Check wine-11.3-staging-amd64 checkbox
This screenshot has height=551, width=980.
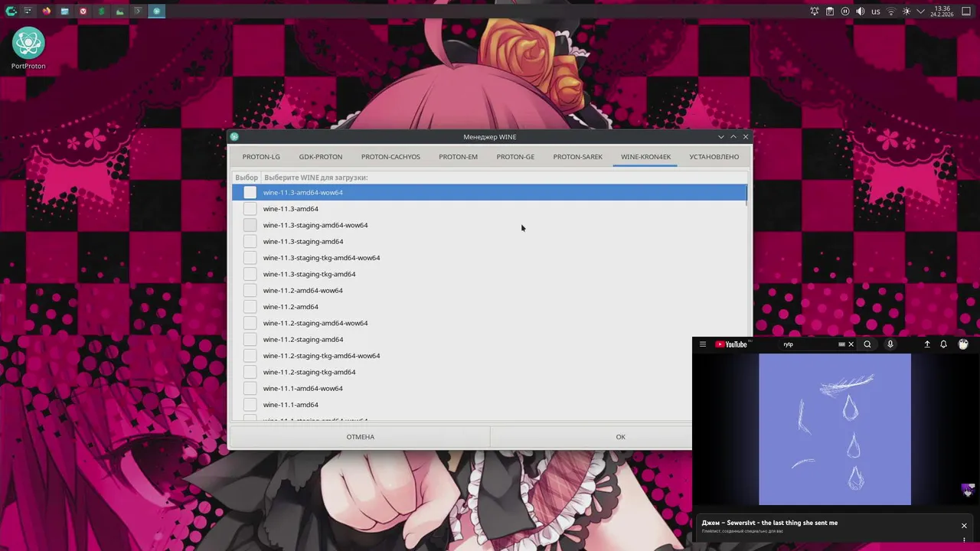pyautogui.click(x=250, y=241)
